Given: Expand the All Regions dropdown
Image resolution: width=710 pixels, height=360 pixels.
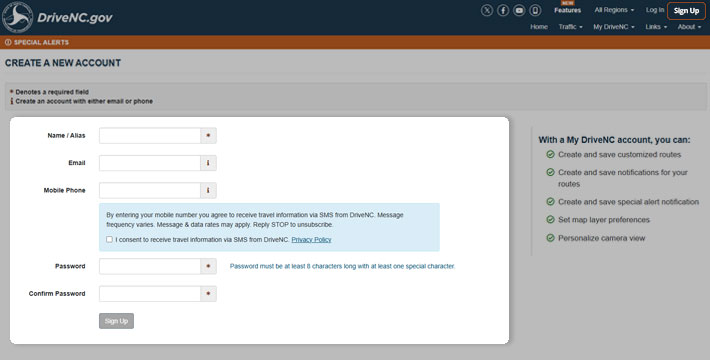Looking at the screenshot, I should point(614,10).
